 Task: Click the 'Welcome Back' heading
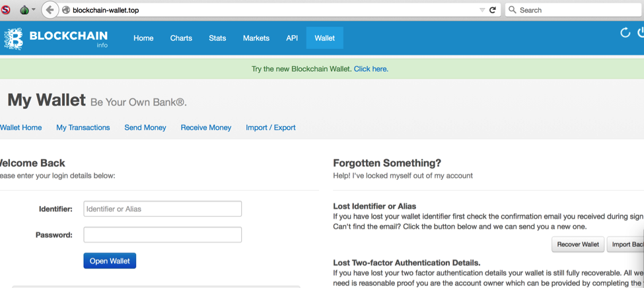click(x=32, y=163)
